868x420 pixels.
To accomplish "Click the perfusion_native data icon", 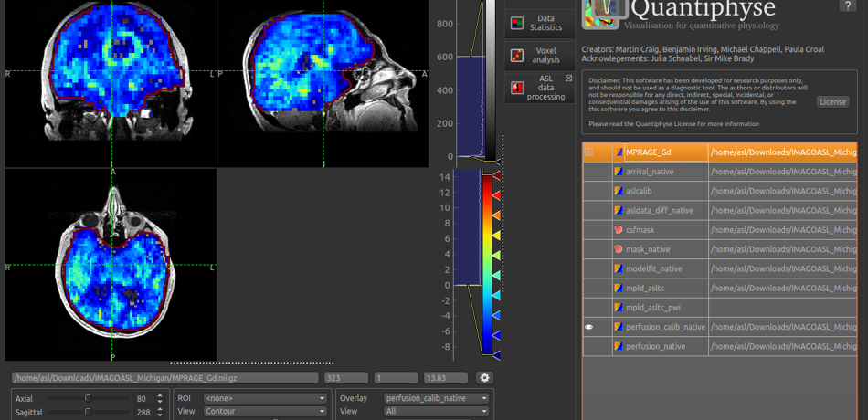I will 619,347.
